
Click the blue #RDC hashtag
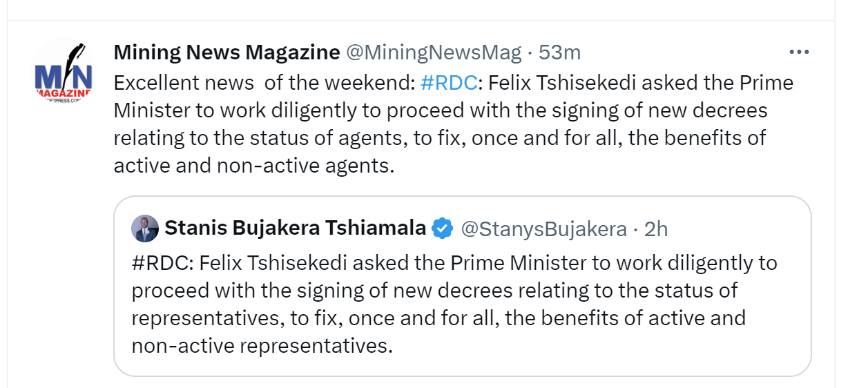click(449, 83)
